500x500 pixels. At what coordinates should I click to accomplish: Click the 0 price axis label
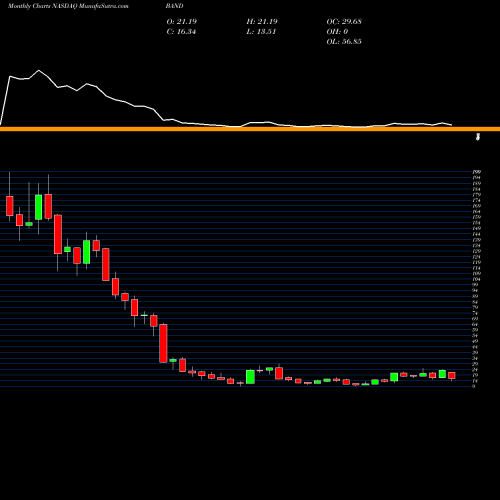pyautogui.click(x=474, y=386)
